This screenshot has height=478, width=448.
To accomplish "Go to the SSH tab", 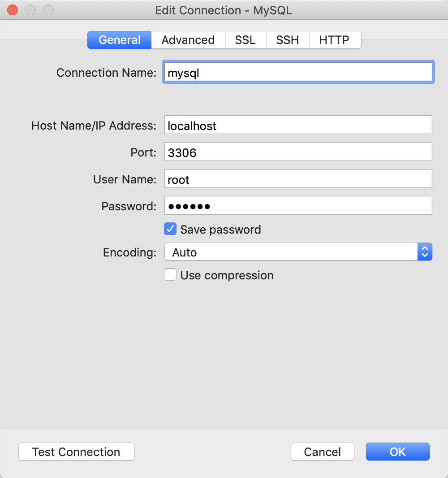I will [287, 40].
